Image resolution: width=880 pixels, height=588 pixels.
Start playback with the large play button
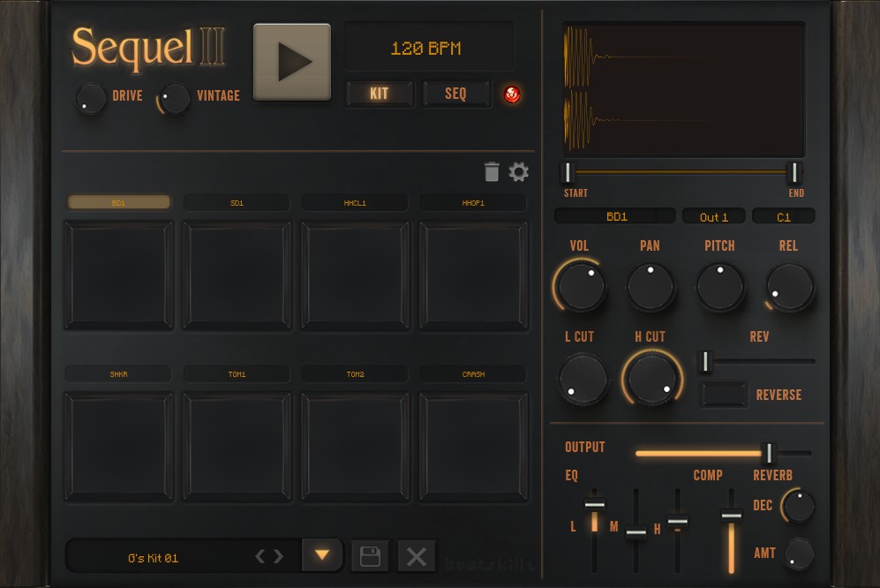click(x=292, y=63)
